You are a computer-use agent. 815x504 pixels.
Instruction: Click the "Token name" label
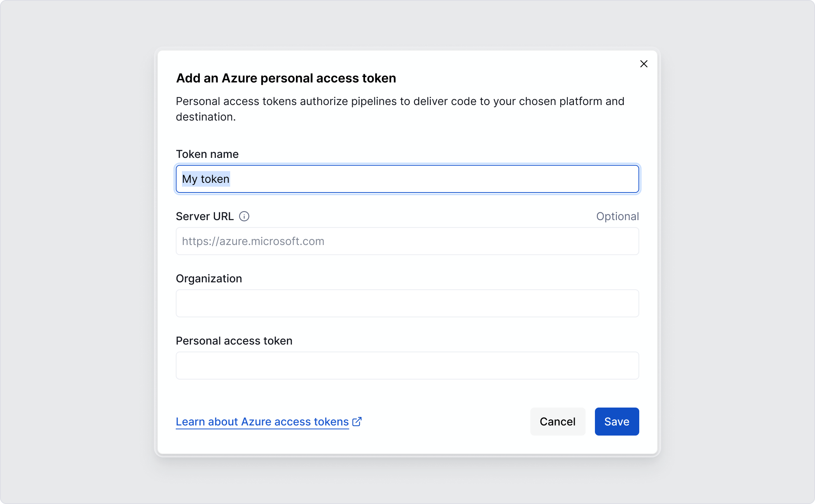207,154
